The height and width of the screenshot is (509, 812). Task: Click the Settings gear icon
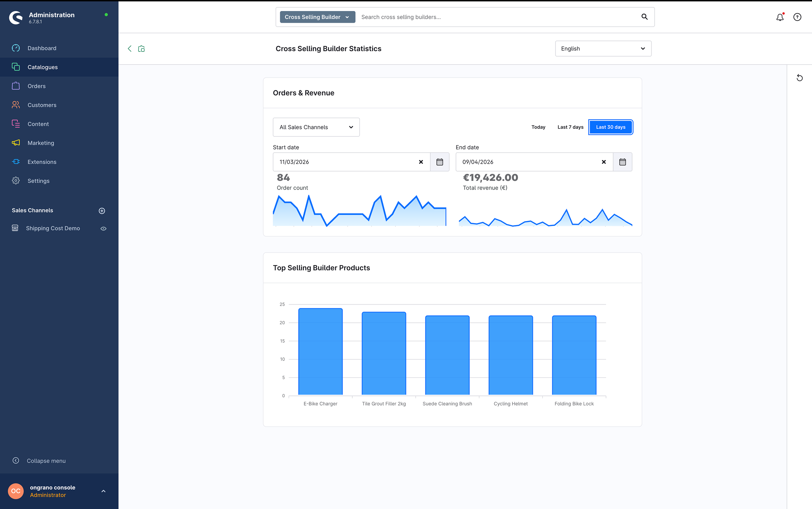click(16, 181)
